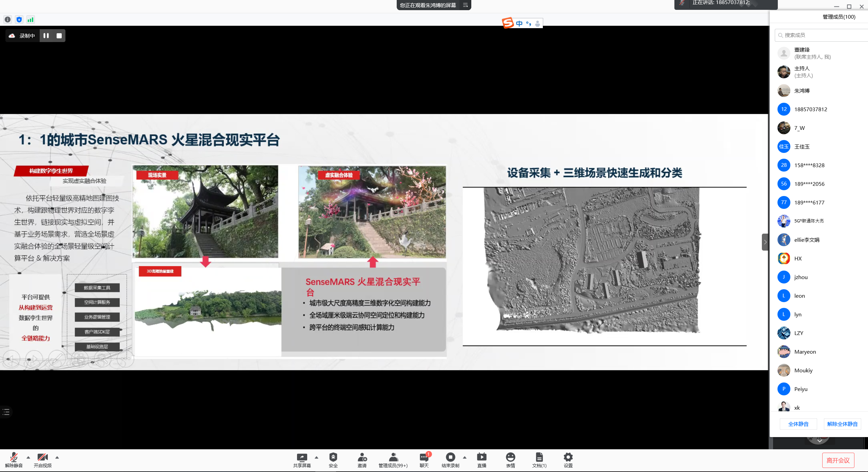
Task: Select member 189****2056
Action: [819, 184]
